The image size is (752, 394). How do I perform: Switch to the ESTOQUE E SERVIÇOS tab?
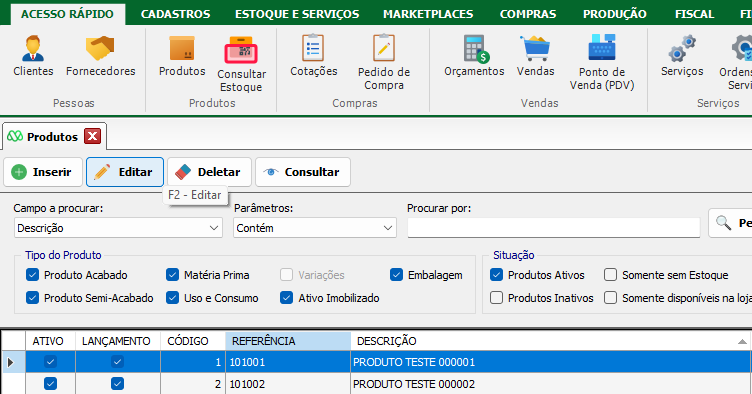[x=297, y=14]
